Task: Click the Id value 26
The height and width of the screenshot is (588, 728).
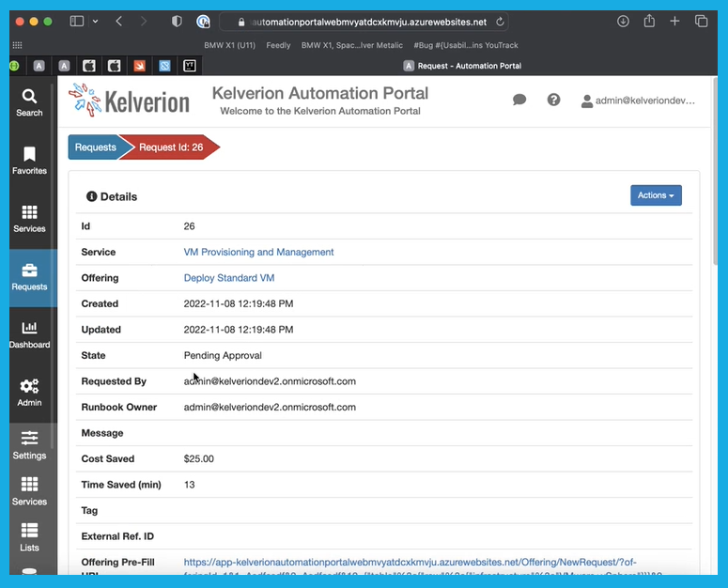Action: click(x=189, y=226)
